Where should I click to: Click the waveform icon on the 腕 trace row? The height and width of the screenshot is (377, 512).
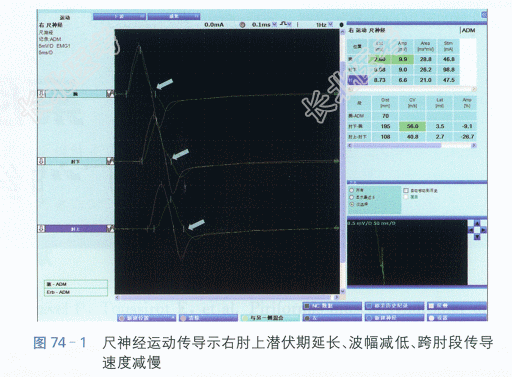(x=110, y=94)
